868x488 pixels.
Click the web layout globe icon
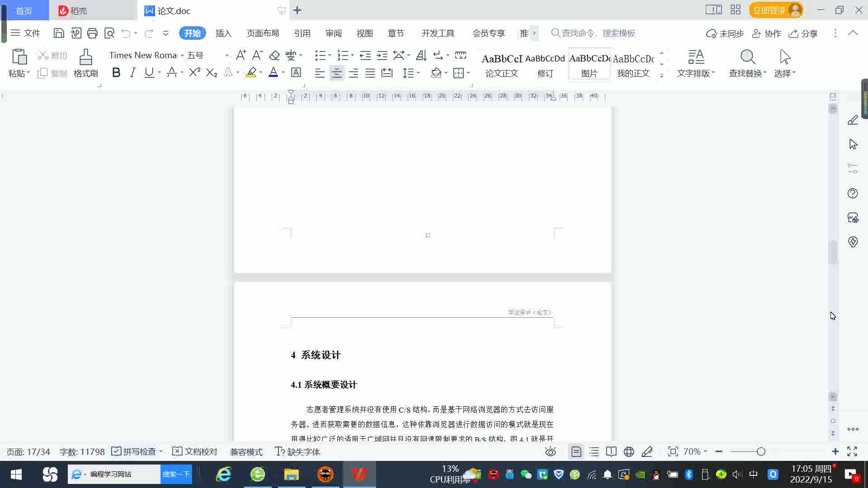(x=629, y=451)
